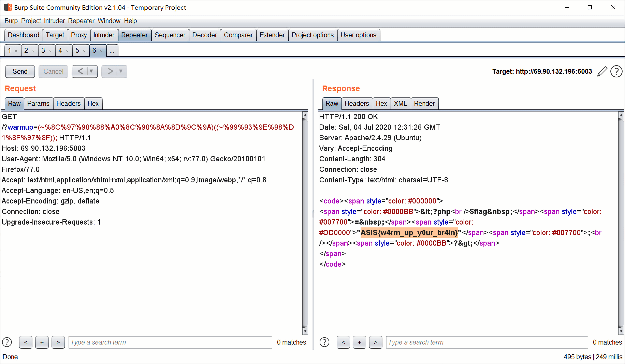Click next match button in request search

coord(58,342)
